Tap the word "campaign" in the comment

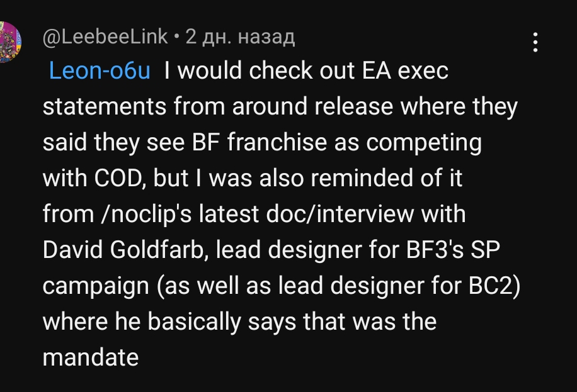93,286
